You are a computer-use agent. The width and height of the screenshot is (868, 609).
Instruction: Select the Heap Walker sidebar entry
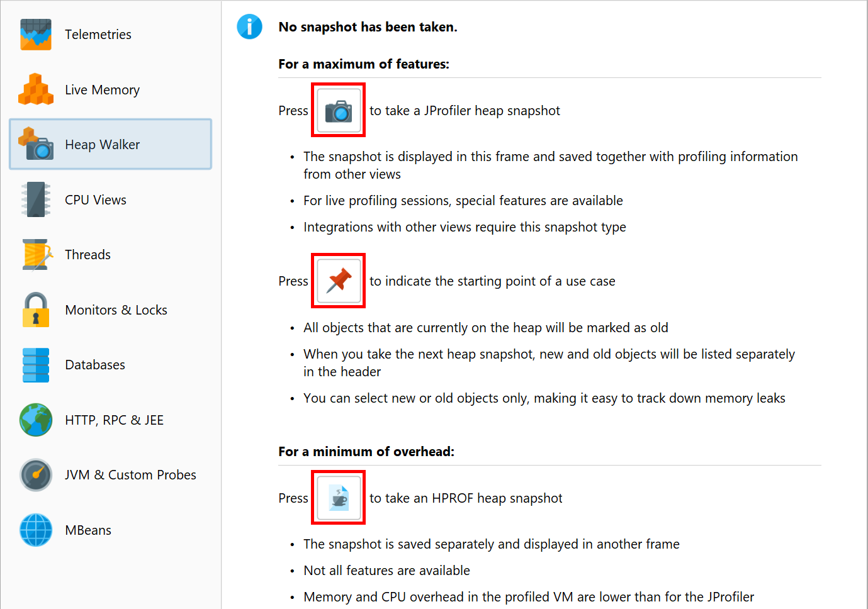pyautogui.click(x=111, y=144)
